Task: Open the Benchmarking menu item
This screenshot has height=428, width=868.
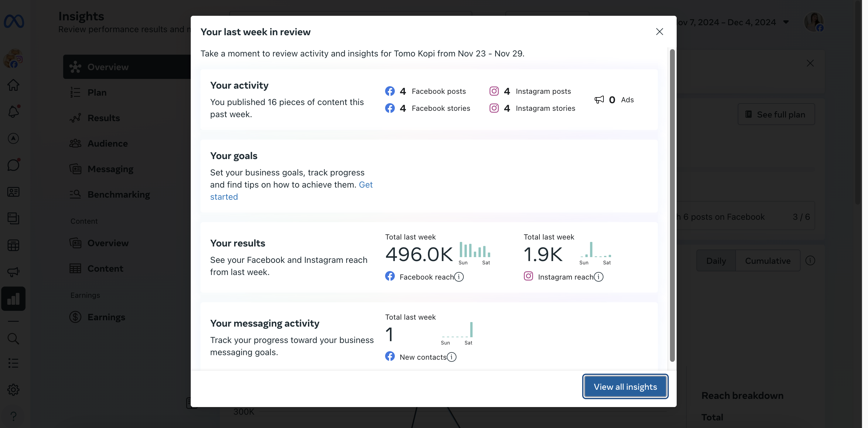Action: pyautogui.click(x=119, y=194)
